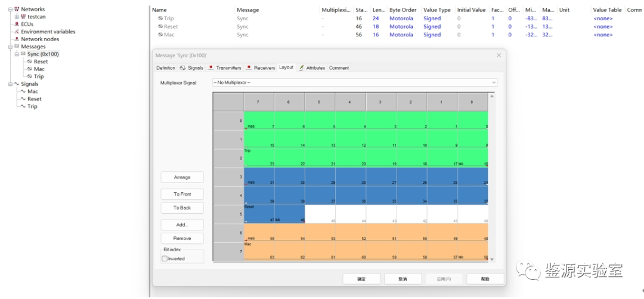644x299 pixels.
Task: Open the Multiplexor Signal dropdown
Action: pyautogui.click(x=494, y=82)
